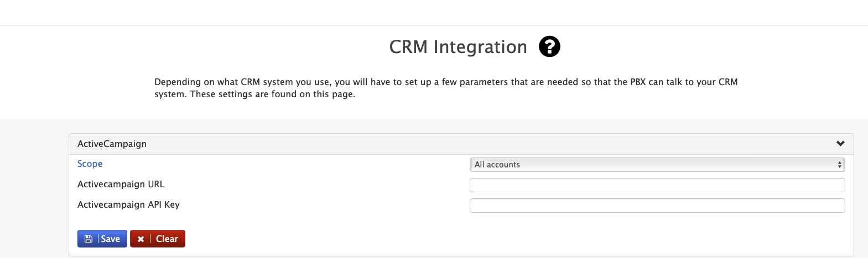Focus the Activecampaign API Key field

[657, 206]
